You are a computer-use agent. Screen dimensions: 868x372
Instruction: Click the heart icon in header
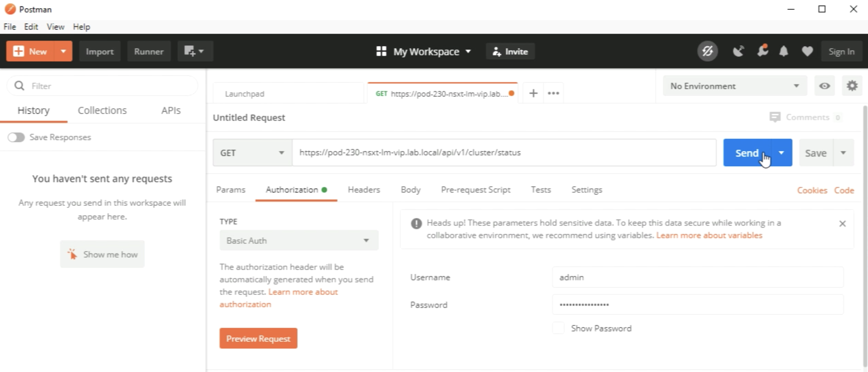coord(807,51)
